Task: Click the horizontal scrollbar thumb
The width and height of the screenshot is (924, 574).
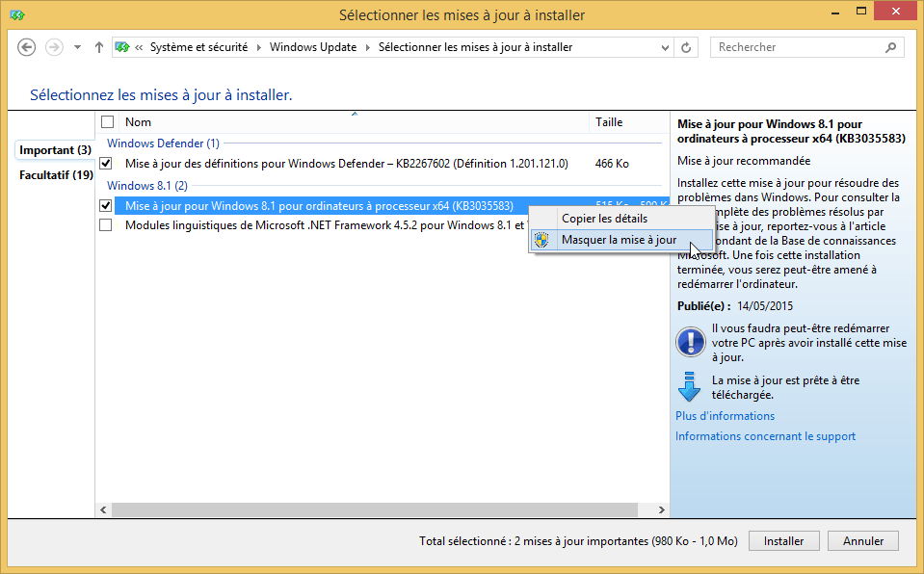Action: point(375,509)
